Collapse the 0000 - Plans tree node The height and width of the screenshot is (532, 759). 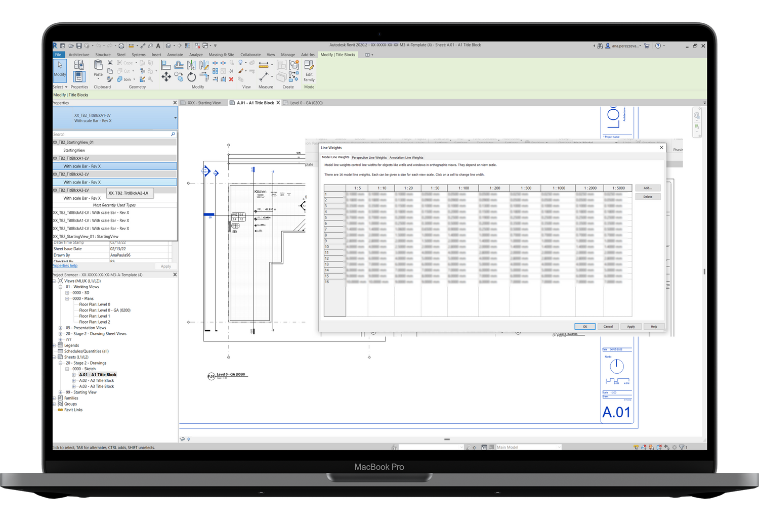coord(67,299)
